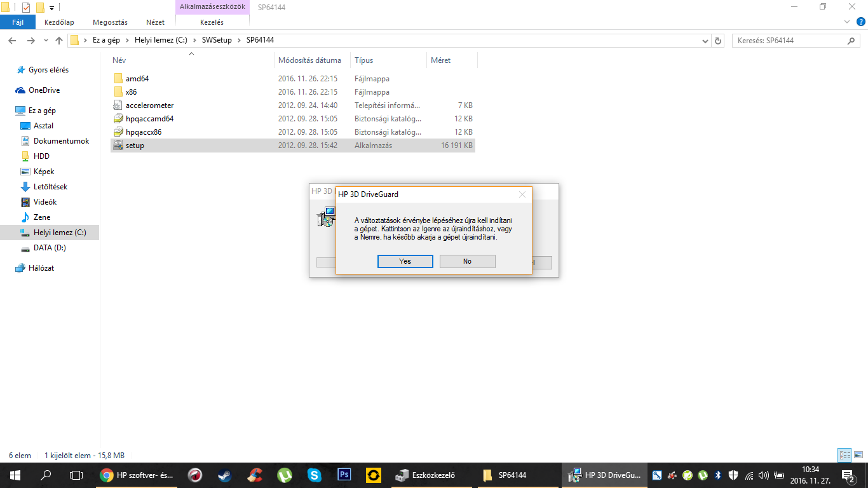
Task: Open the address bar history dropdown
Action: point(705,41)
